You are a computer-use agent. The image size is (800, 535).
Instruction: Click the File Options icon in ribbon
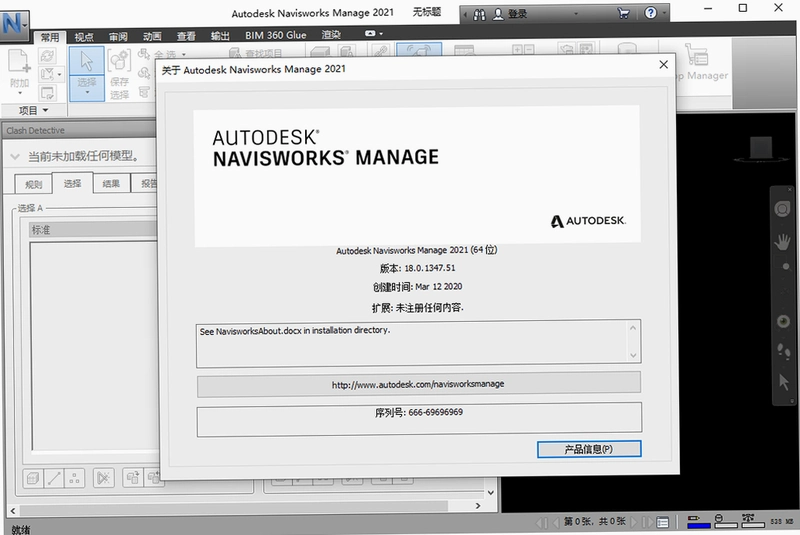click(47, 93)
